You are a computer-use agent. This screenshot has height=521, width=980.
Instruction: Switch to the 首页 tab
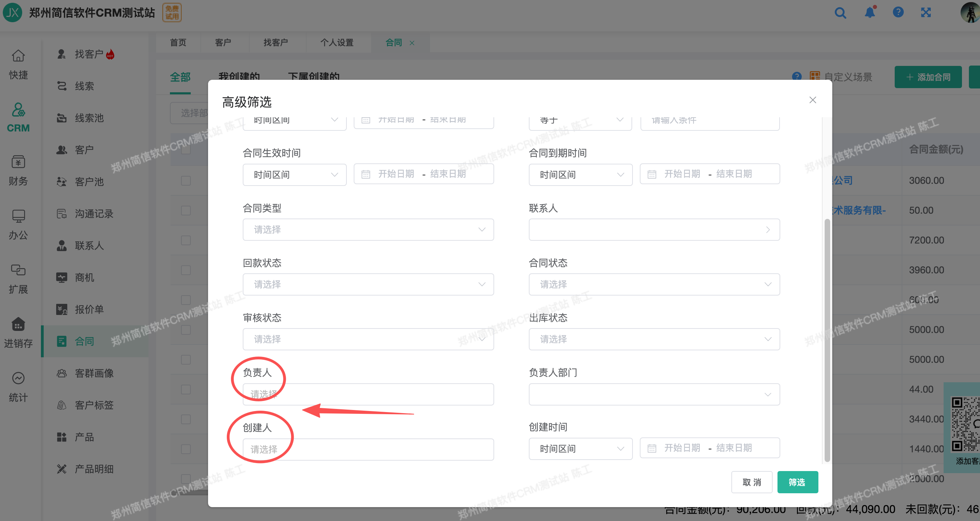pos(178,43)
